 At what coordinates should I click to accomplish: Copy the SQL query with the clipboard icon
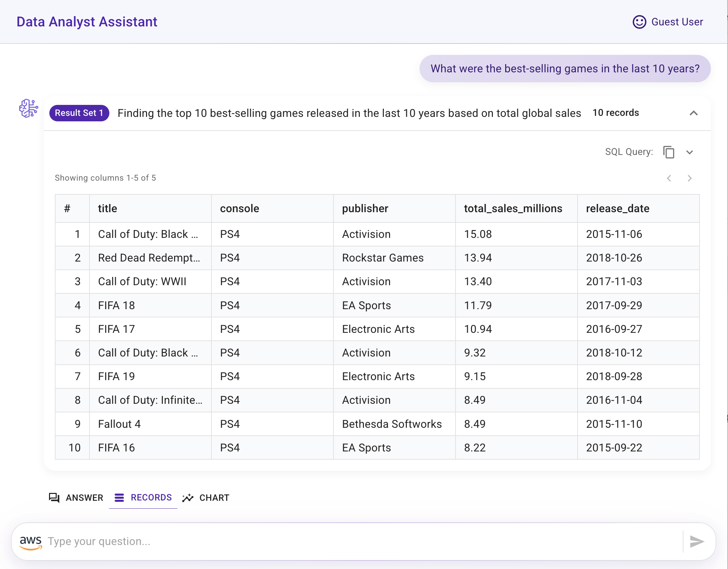pos(668,152)
